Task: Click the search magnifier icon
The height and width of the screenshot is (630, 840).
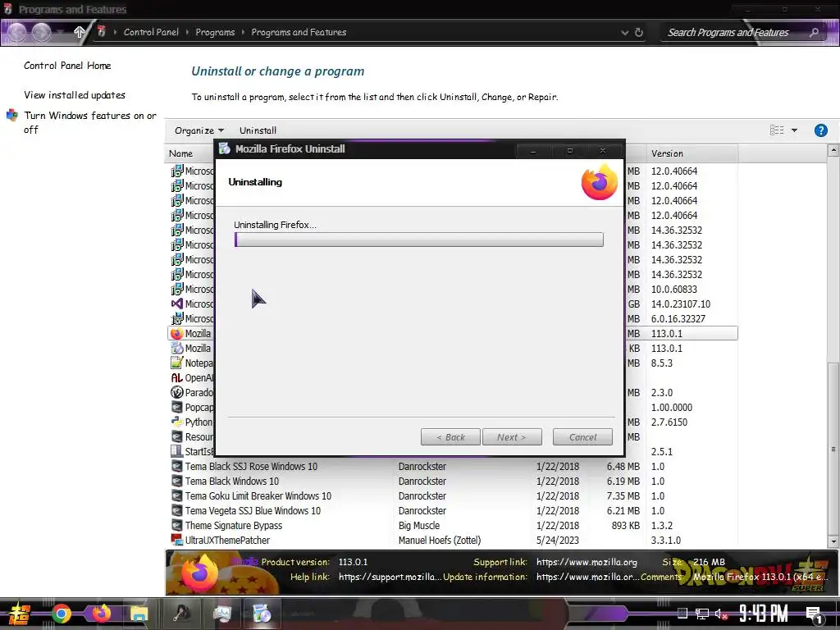Action: pos(814,33)
